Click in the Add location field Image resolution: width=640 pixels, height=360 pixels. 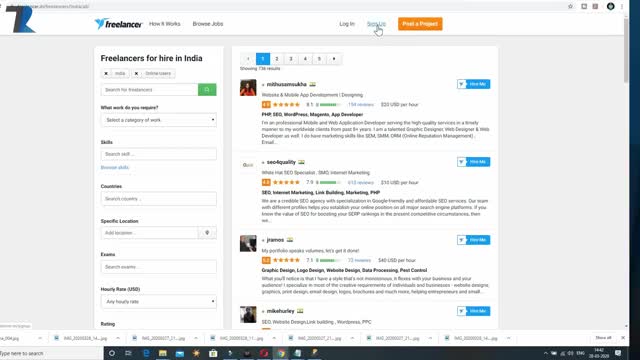point(149,233)
